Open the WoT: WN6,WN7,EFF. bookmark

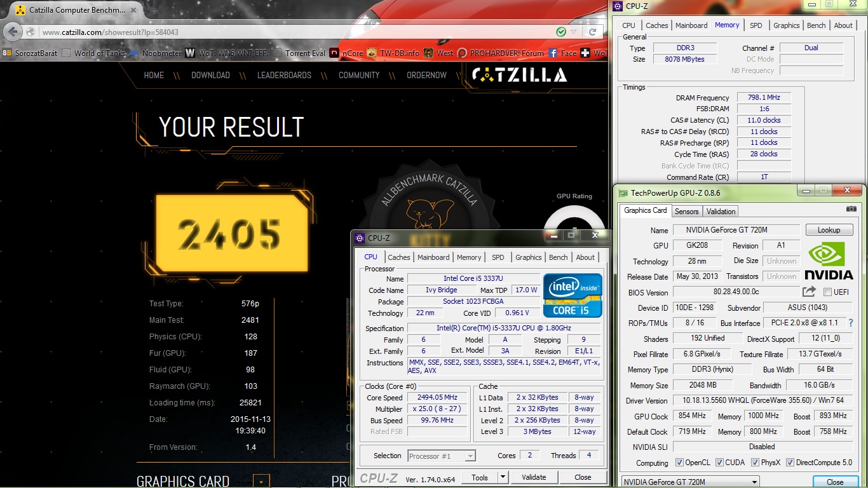point(226,53)
